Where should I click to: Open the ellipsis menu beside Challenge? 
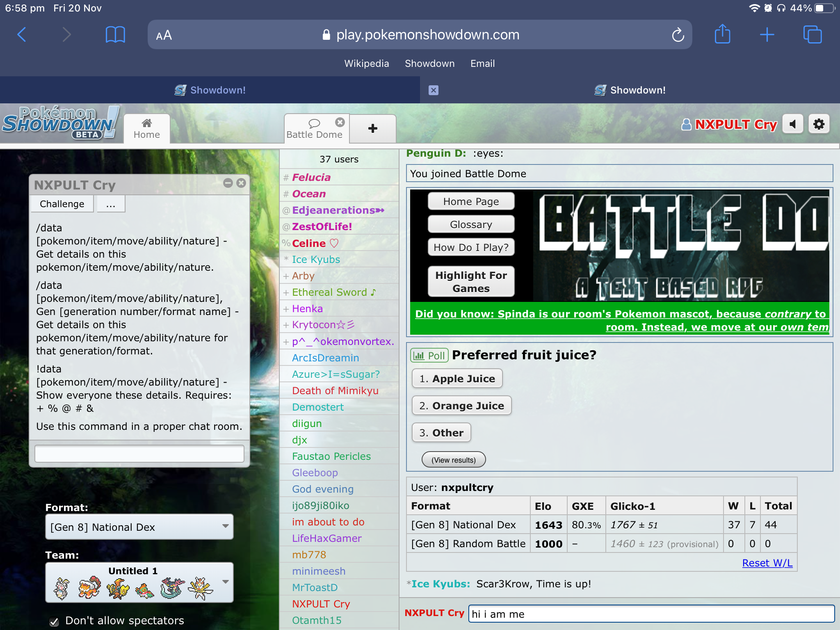tap(111, 204)
